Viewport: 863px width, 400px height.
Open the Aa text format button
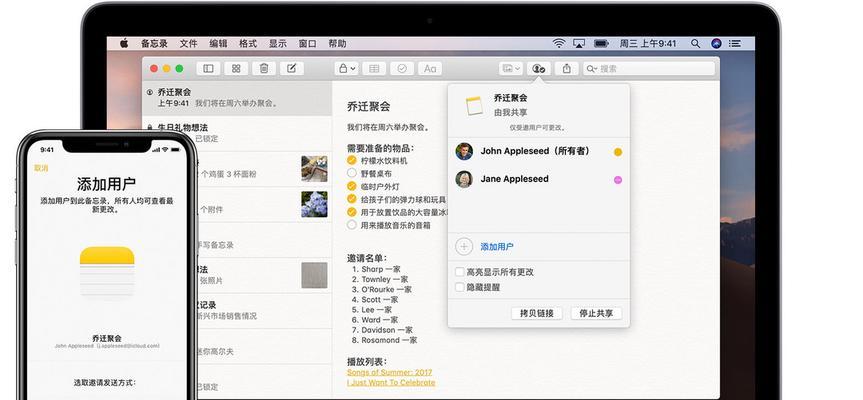pos(430,68)
